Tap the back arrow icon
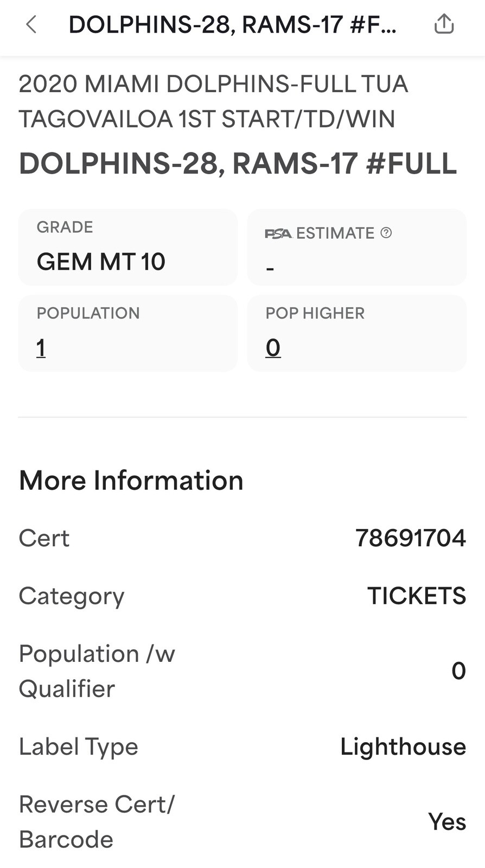 click(31, 24)
